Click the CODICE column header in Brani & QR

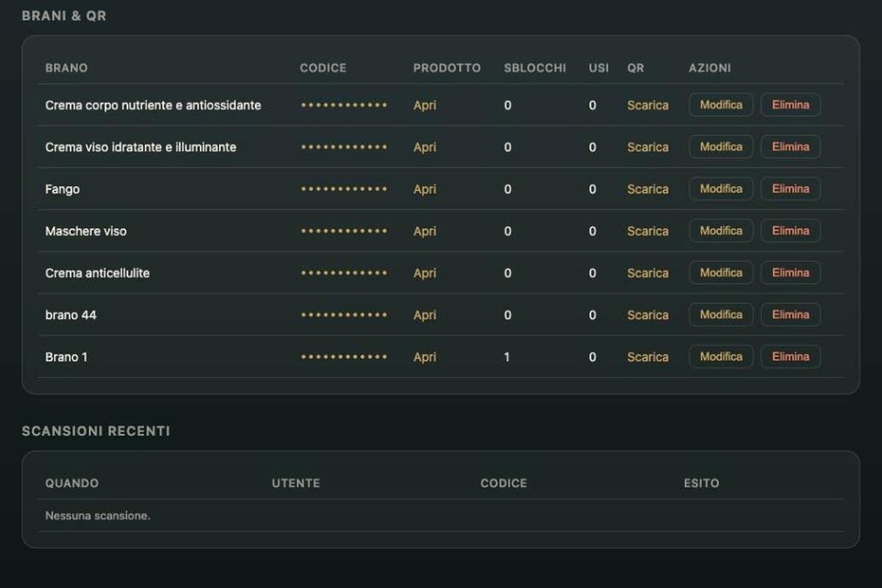[323, 68]
